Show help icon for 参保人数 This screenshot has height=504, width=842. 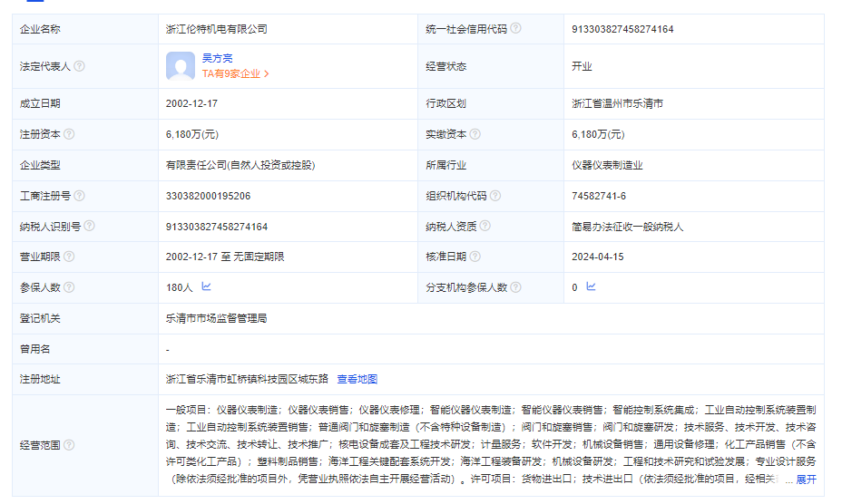(69, 287)
